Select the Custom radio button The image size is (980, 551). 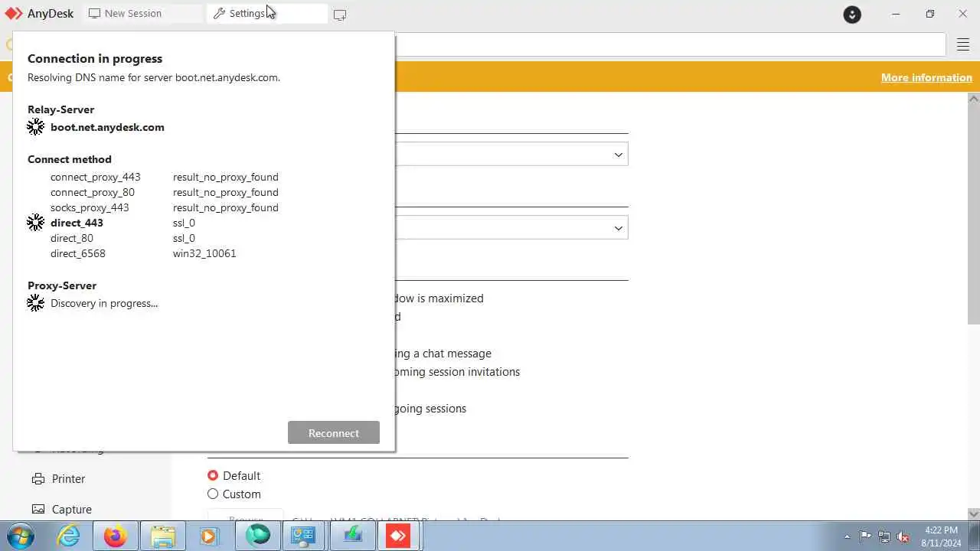click(213, 494)
